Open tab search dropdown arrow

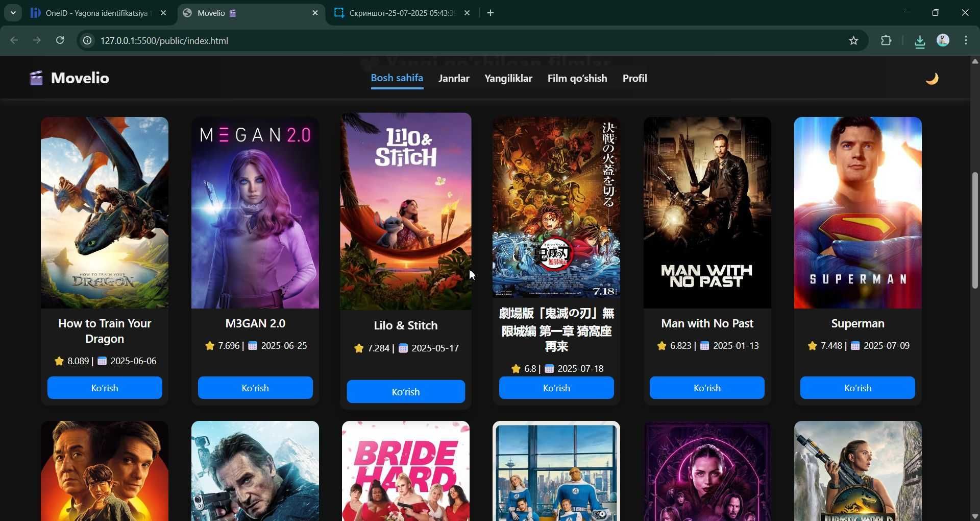(x=13, y=13)
